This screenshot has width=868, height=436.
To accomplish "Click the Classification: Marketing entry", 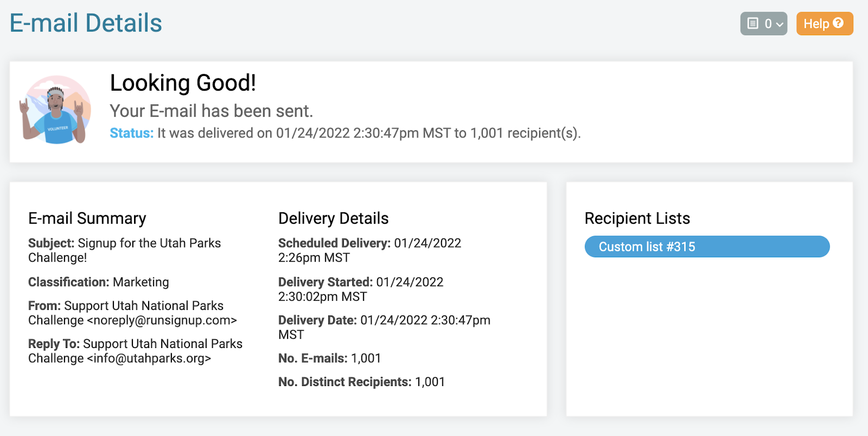I will pos(99,282).
